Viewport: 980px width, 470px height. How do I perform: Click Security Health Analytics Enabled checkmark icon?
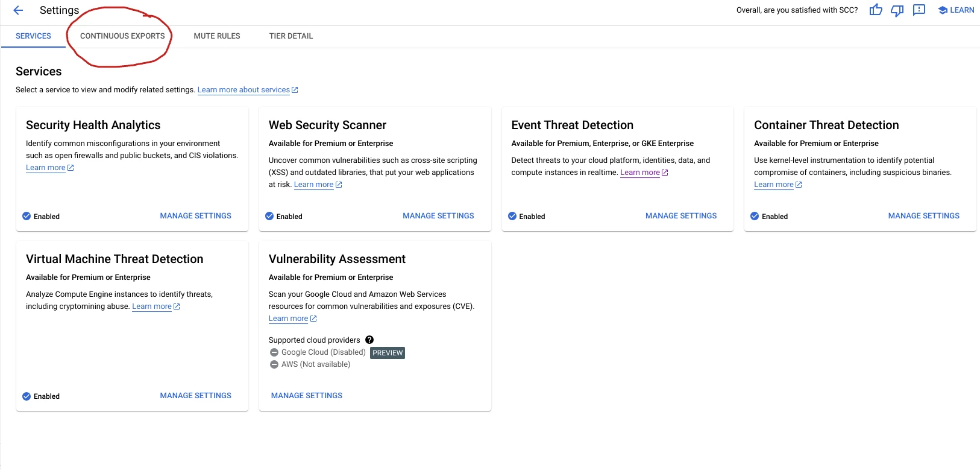(x=27, y=216)
